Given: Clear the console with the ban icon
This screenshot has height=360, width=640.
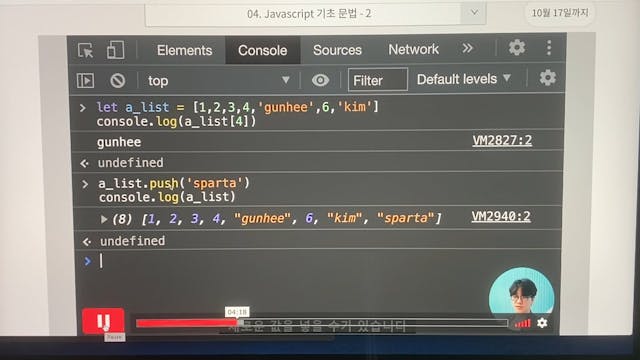Looking at the screenshot, I should click(x=118, y=80).
